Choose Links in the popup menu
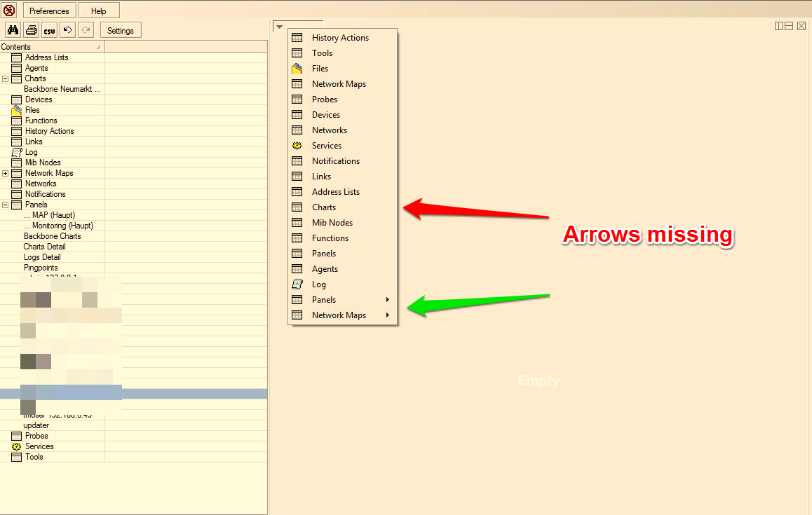Image resolution: width=812 pixels, height=515 pixels. click(x=342, y=177)
